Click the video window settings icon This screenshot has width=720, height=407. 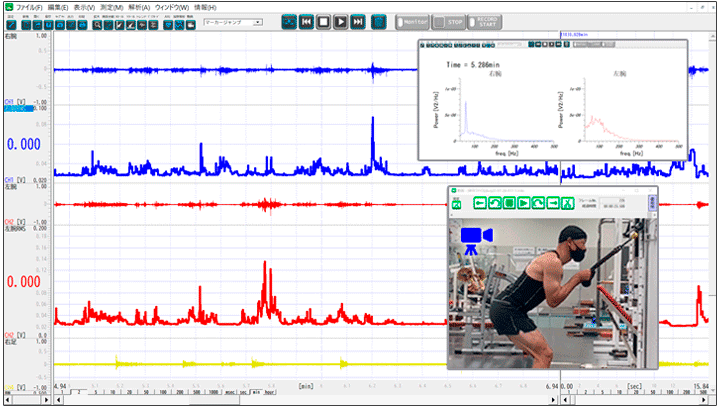[456, 205]
